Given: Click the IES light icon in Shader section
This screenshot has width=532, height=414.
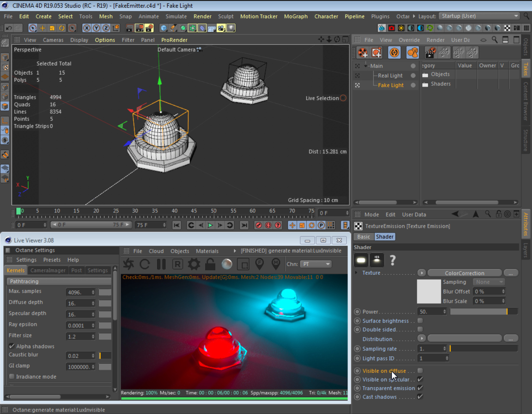Looking at the screenshot, I should 377,260.
